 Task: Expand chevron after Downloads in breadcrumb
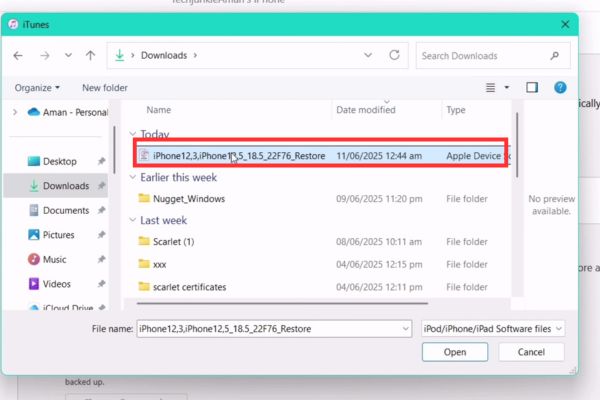pyautogui.click(x=195, y=56)
